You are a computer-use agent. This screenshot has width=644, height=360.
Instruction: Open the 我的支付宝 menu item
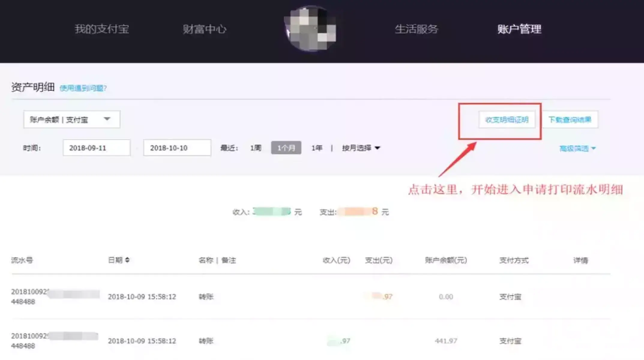[x=102, y=29]
